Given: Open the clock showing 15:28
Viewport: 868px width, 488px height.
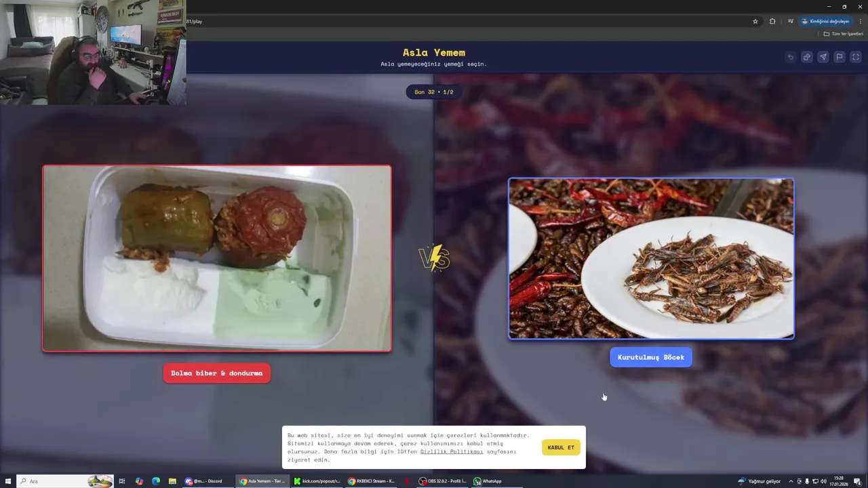Looking at the screenshot, I should click(840, 481).
